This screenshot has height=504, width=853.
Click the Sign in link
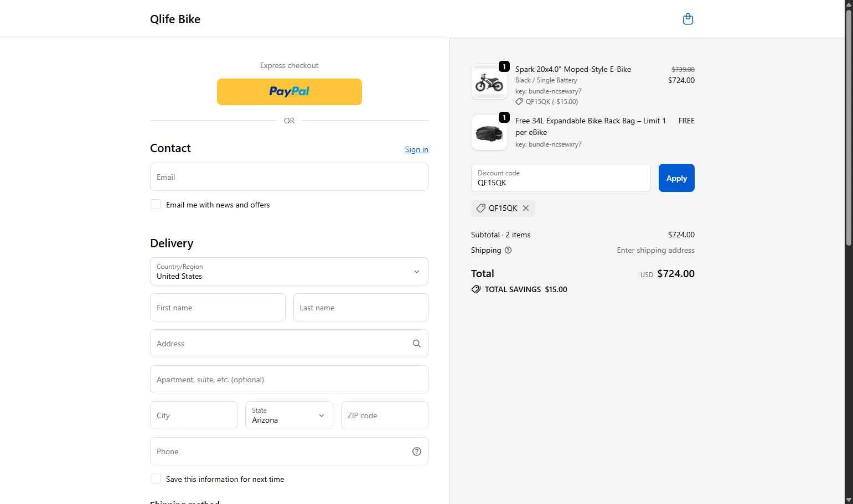[x=416, y=149]
